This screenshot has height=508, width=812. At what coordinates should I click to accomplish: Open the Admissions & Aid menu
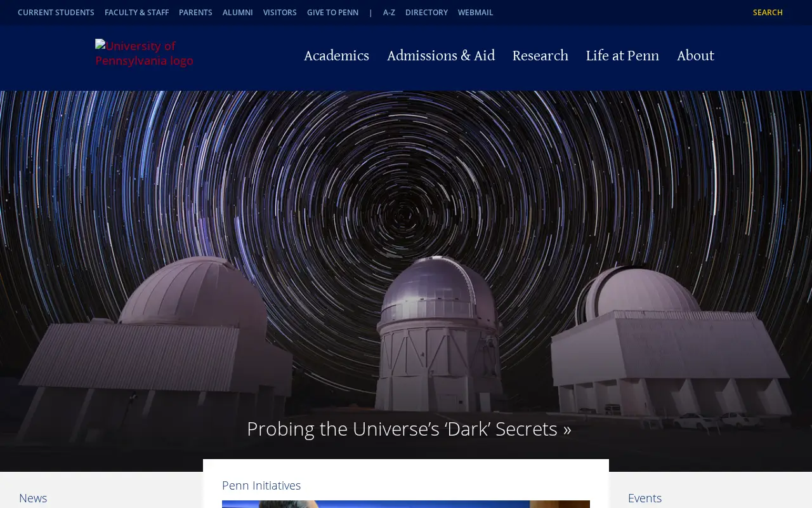441,56
